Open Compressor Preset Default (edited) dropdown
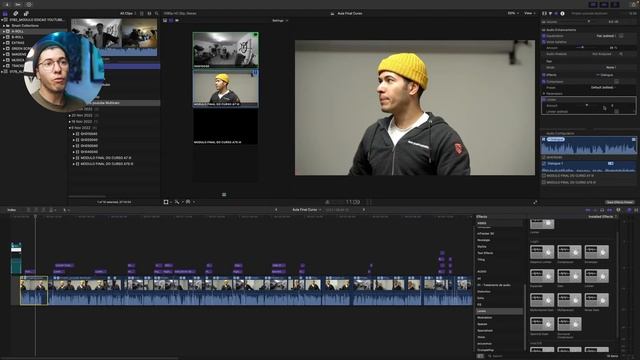Viewport: 640px width, 360px height. pos(603,87)
